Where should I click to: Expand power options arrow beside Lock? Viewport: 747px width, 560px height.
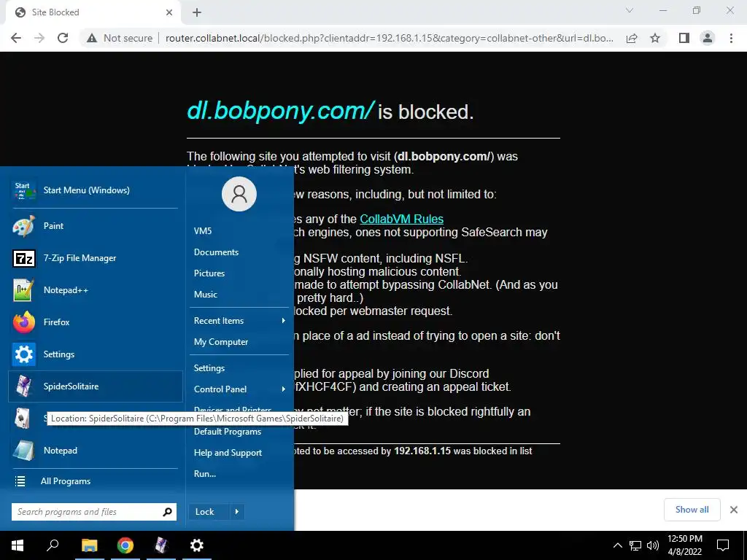[x=237, y=512]
